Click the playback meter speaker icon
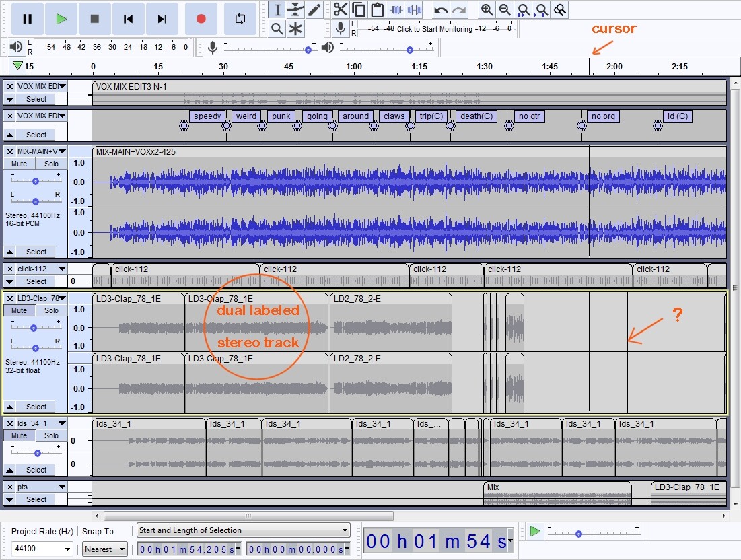 [x=15, y=47]
